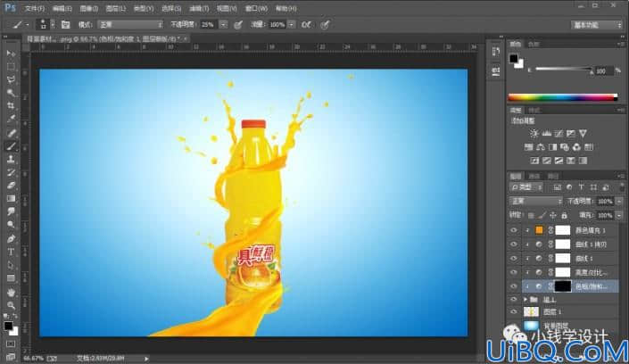This screenshot has height=364, width=629.
Task: Select the Rectangular Marquee tool
Action: [x=11, y=66]
